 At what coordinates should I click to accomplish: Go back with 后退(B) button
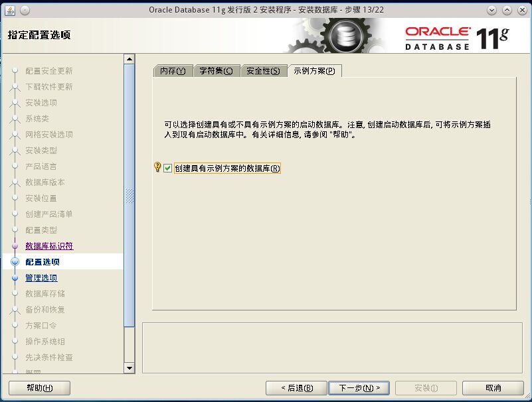[296, 388]
